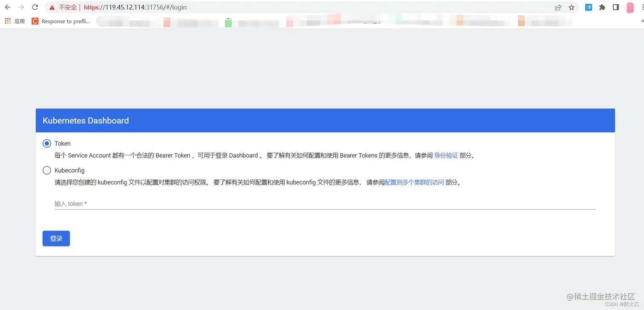Focus the 输入 token input field
This screenshot has height=310, width=644.
tap(325, 204)
